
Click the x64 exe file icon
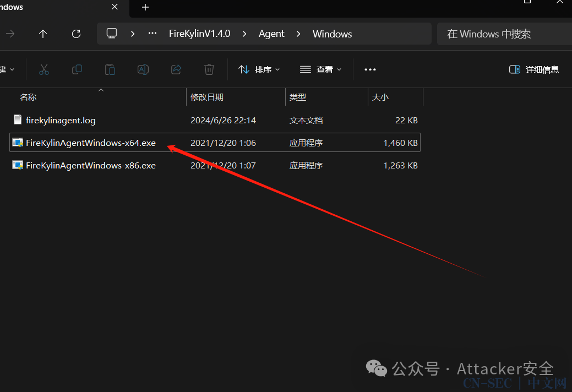click(x=18, y=143)
